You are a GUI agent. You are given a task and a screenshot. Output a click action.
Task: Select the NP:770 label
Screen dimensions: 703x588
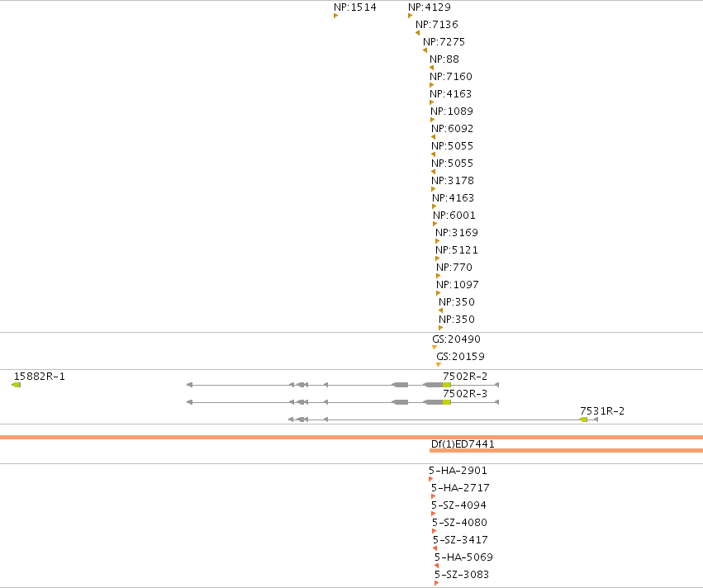pos(454,267)
